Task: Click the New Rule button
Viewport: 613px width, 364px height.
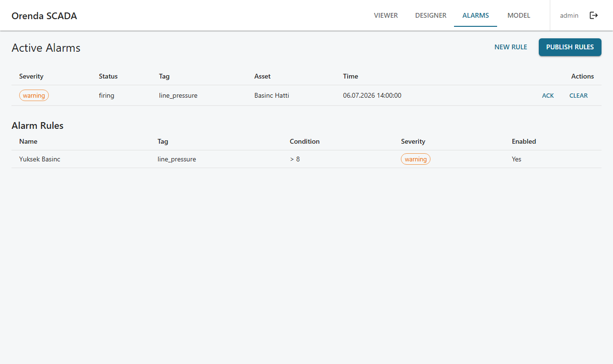Action: (511, 47)
